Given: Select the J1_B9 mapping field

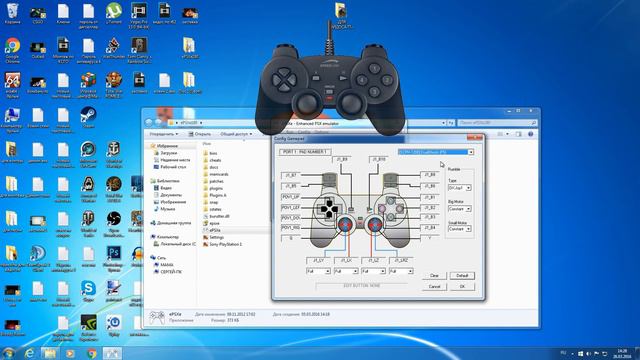Looking at the screenshot, I should tap(342, 159).
